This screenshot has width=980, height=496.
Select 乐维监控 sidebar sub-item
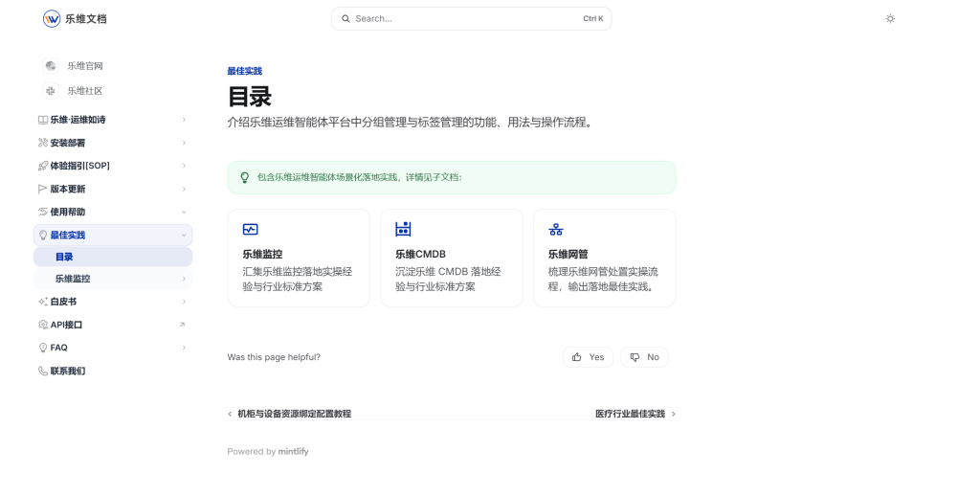tap(113, 279)
